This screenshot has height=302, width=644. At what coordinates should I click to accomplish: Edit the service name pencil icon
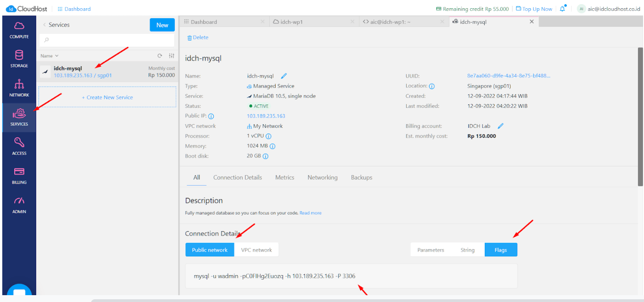284,76
